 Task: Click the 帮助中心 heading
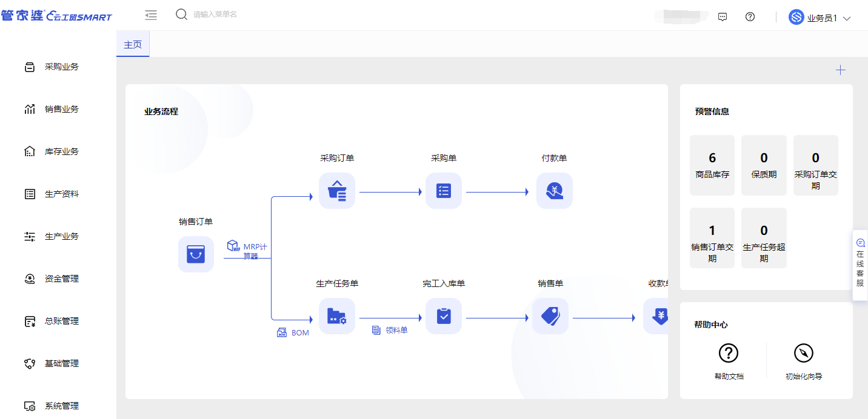(711, 325)
